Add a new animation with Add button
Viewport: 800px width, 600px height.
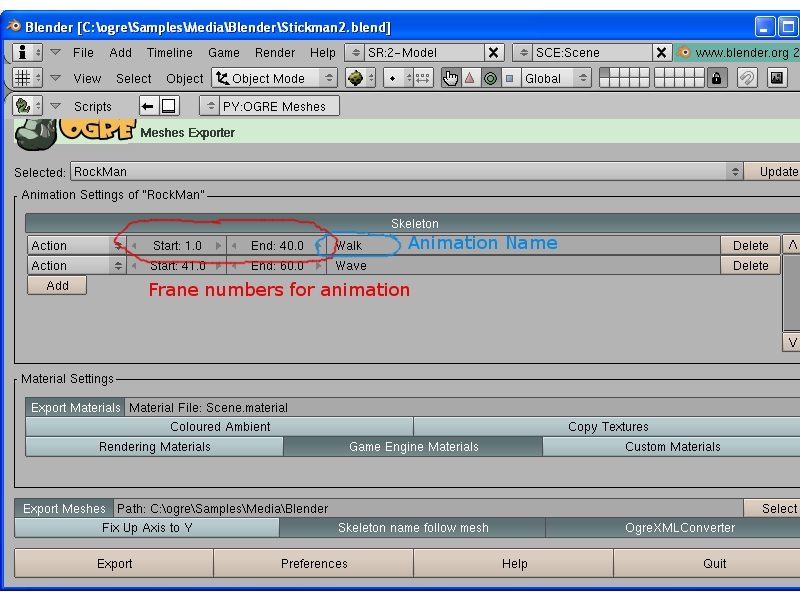coord(57,285)
